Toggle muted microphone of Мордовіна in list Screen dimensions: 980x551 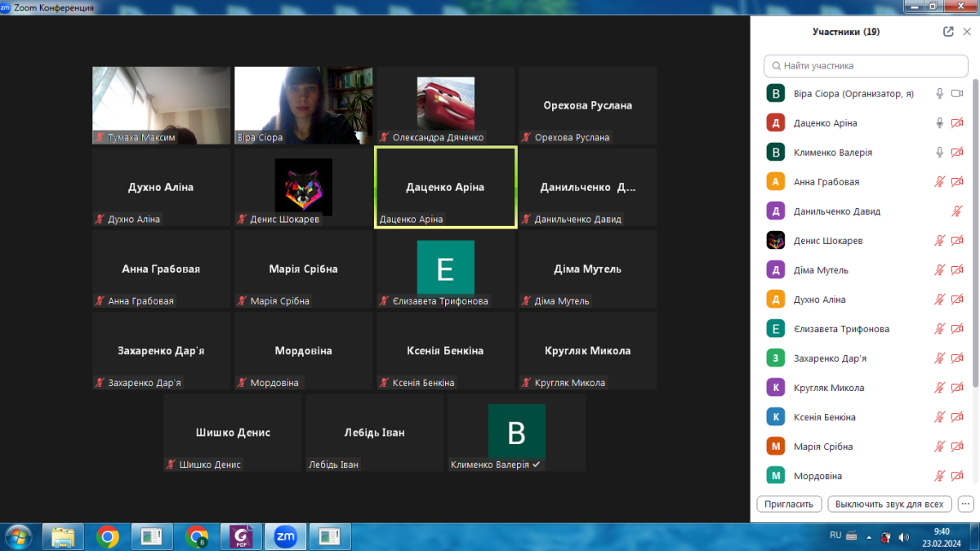(x=940, y=476)
